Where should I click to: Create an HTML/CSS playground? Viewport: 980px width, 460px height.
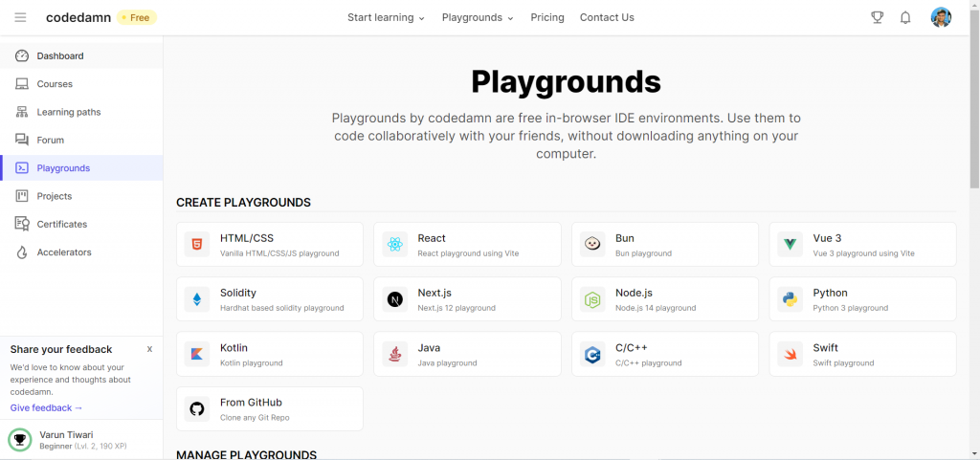[x=270, y=245]
